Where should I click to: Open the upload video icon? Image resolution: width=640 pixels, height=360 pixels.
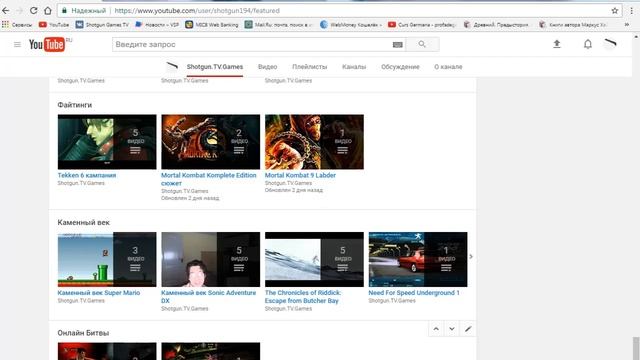(557, 44)
